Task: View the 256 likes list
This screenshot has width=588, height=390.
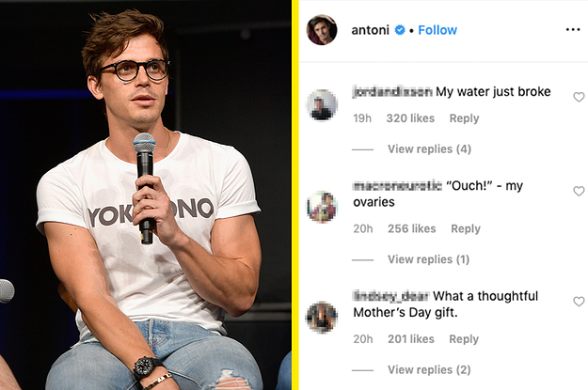Action: point(412,228)
